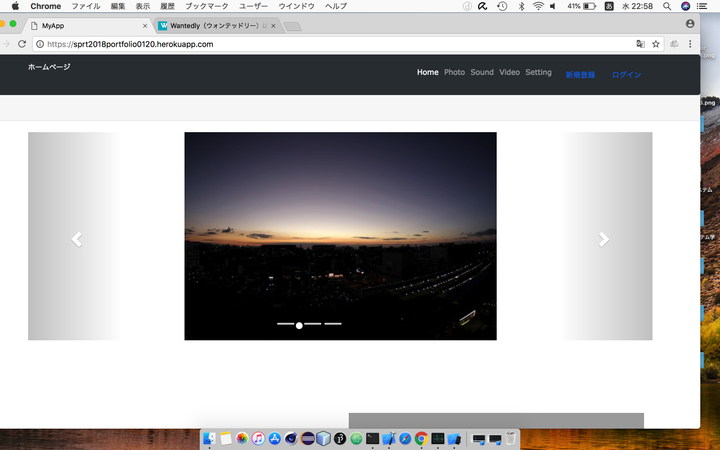Select the last carousel slide indicator
The image size is (720, 450).
333,325
